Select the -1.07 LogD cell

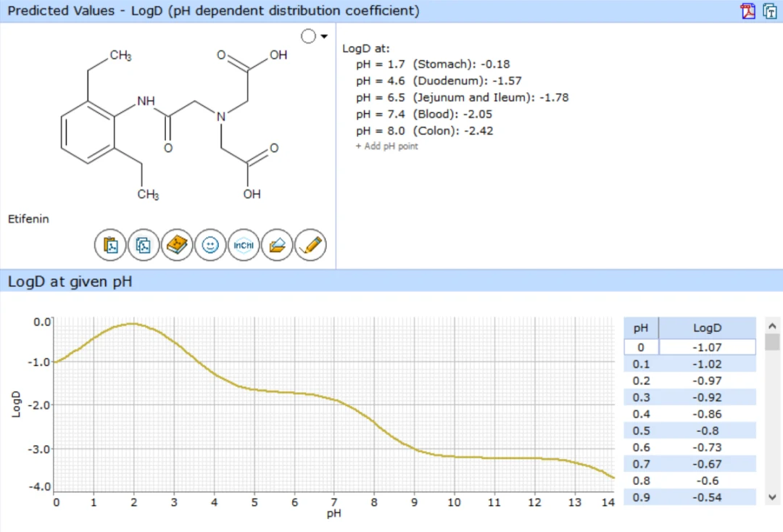[x=707, y=347]
